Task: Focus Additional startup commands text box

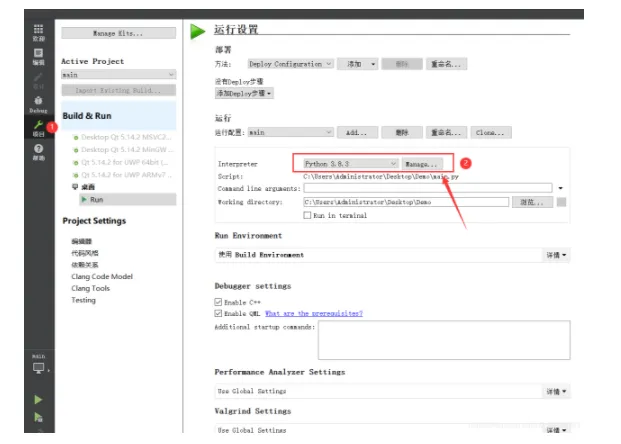Action: point(444,340)
